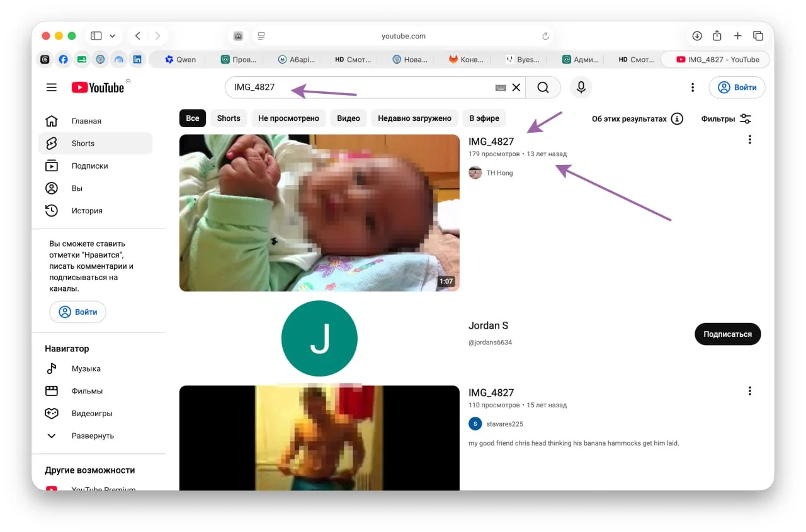Image resolution: width=806 pixels, height=532 pixels.
Task: Click the Войти button in the header
Action: click(737, 88)
